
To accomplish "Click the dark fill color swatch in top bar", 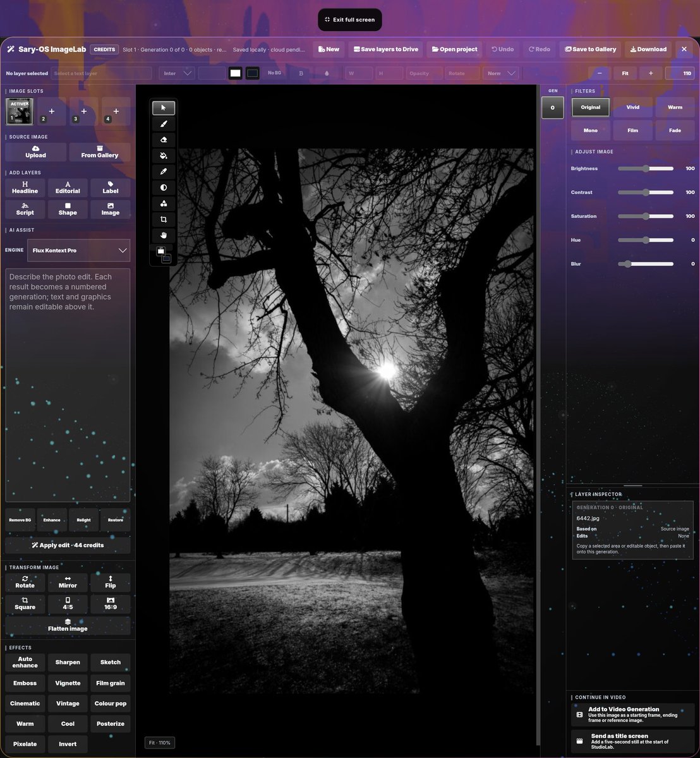I will 252,73.
